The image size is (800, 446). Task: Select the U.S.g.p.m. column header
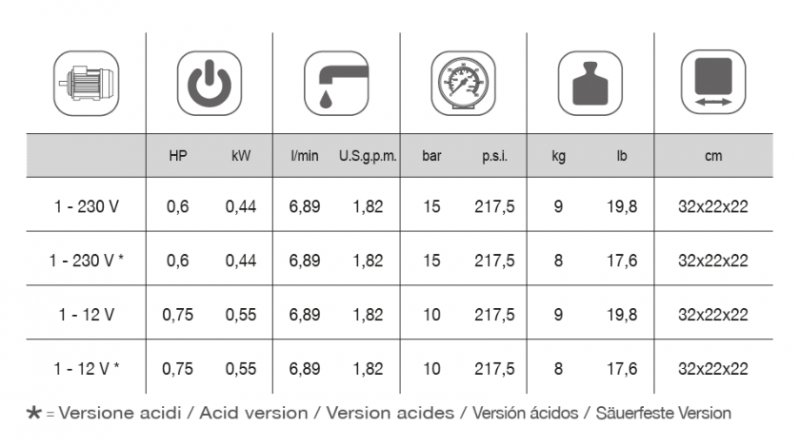coord(368,156)
